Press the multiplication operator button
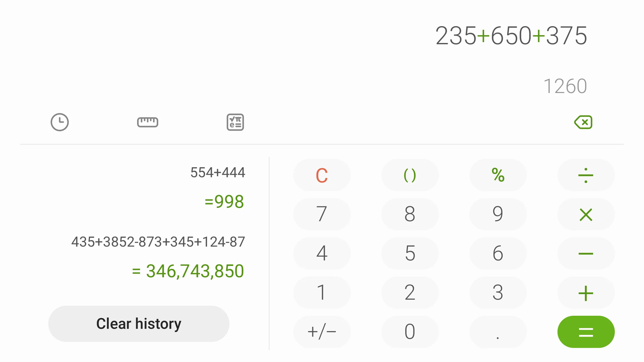This screenshot has width=644, height=362. point(586,214)
